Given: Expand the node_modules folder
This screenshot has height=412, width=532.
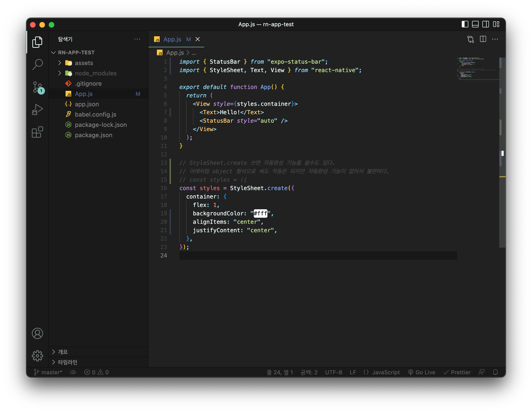Looking at the screenshot, I should click(95, 73).
